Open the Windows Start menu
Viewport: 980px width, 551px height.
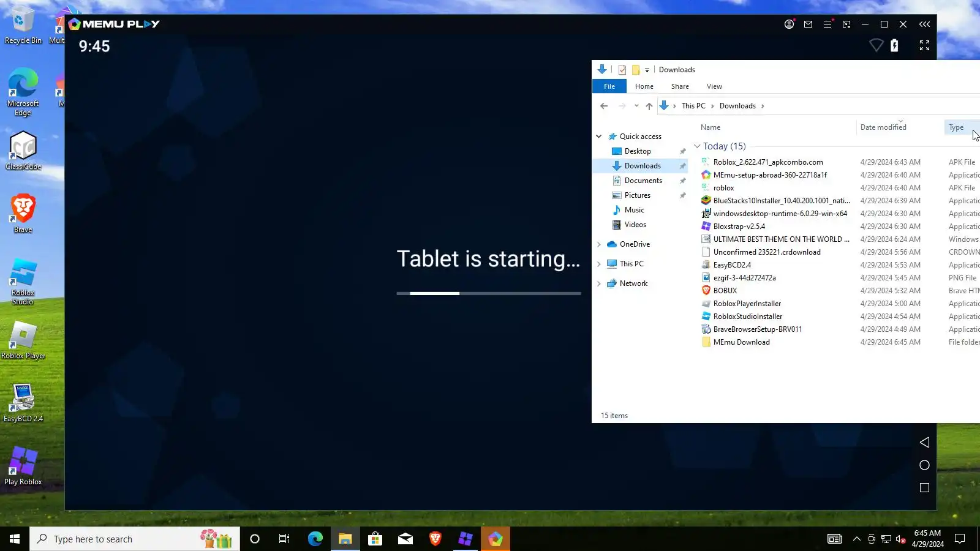click(15, 539)
